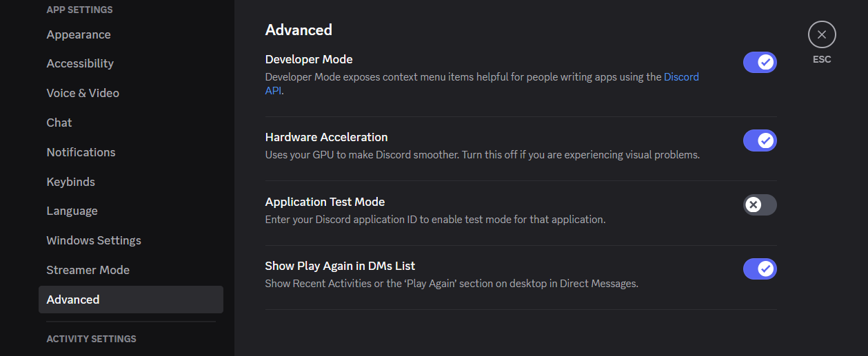This screenshot has width=868, height=356.
Task: Open Windows Settings in the sidebar
Action: [x=94, y=240]
